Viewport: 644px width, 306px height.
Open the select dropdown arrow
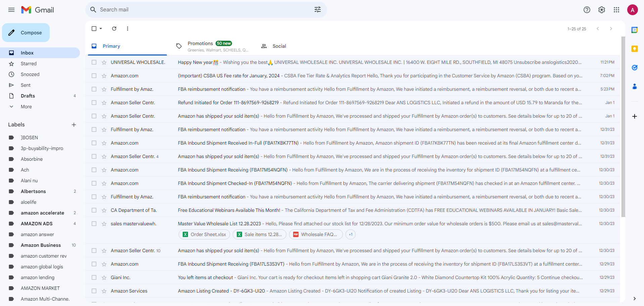[101, 29]
